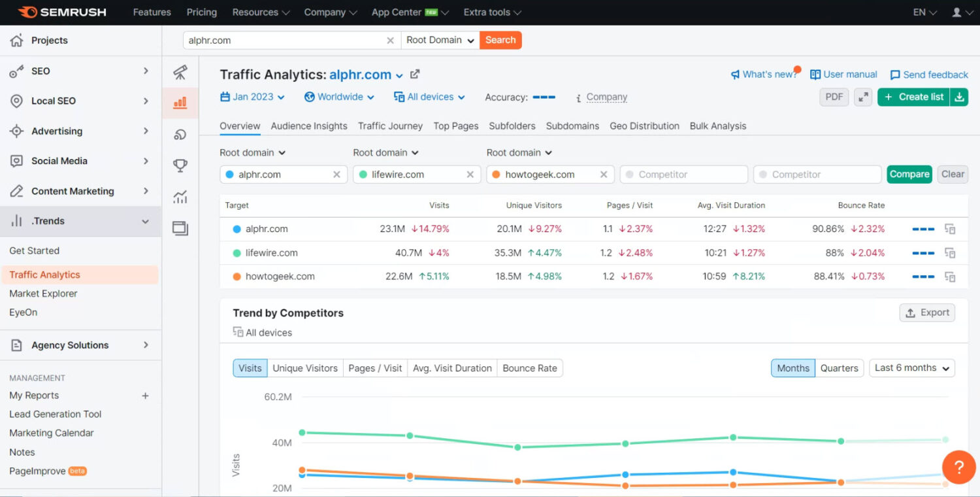Click Send feedback
980x497 pixels.
(x=929, y=75)
